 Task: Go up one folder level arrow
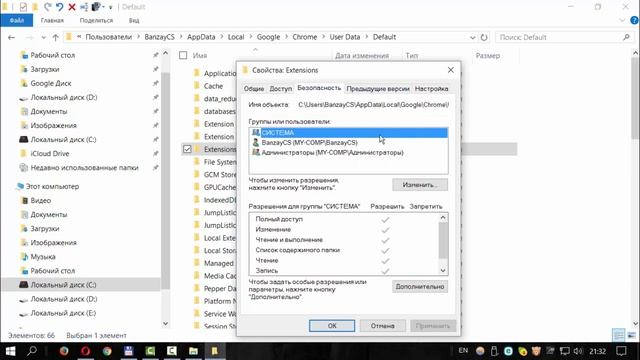pyautogui.click(x=56, y=37)
